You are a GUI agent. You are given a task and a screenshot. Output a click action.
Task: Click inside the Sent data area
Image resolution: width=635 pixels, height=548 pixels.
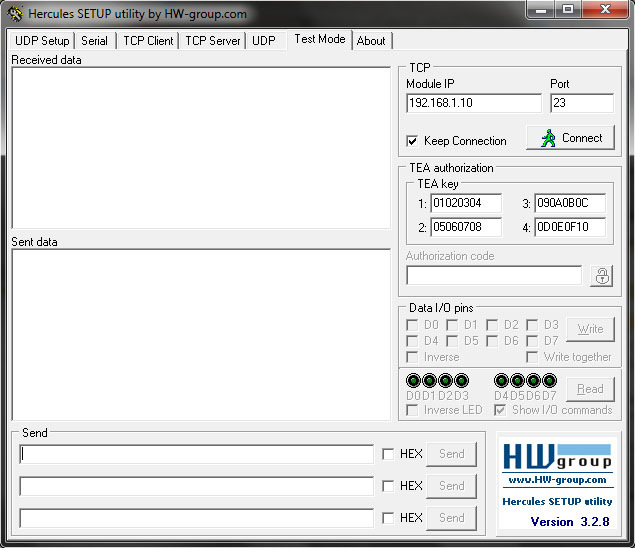coord(201,335)
